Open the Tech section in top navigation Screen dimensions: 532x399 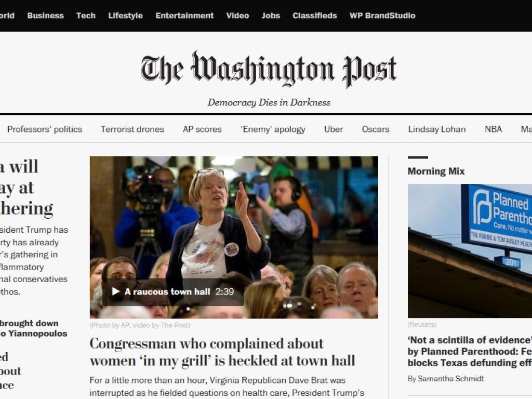(86, 16)
